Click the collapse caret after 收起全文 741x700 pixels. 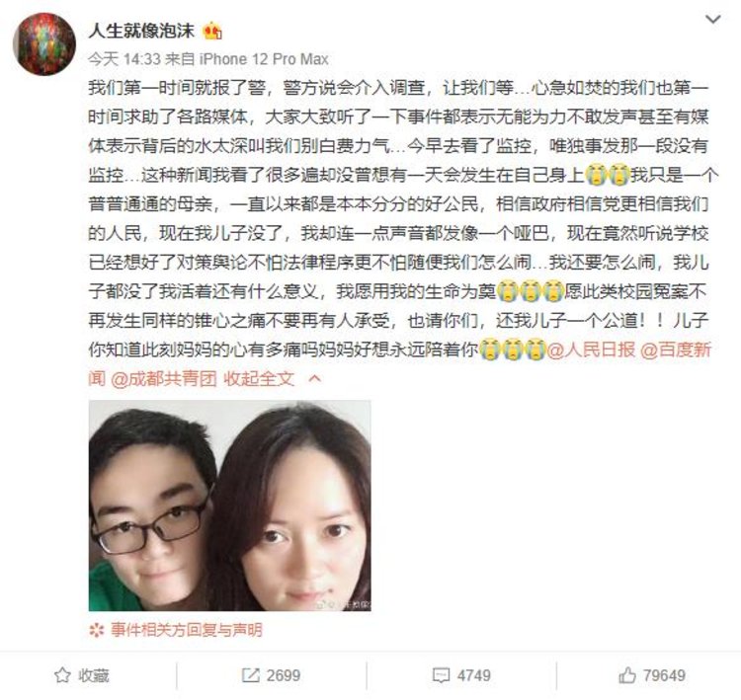[x=315, y=379]
